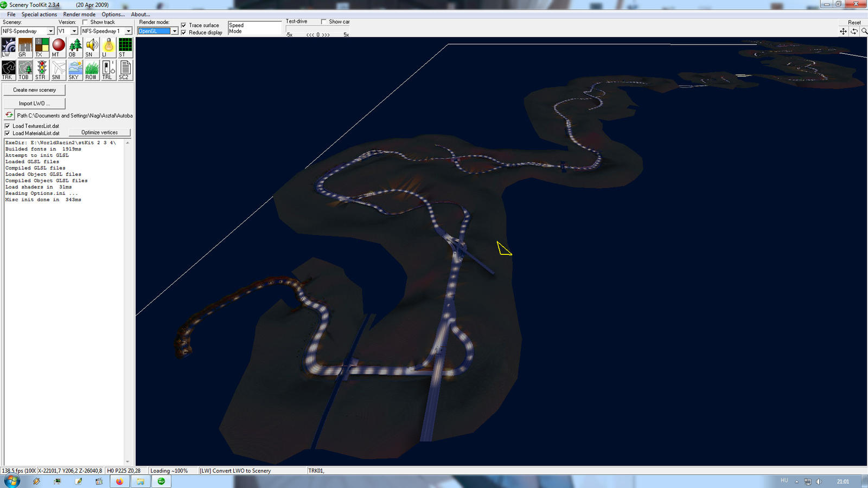Click the log panel scroll down arrow
Image resolution: width=868 pixels, height=488 pixels.
point(127,462)
